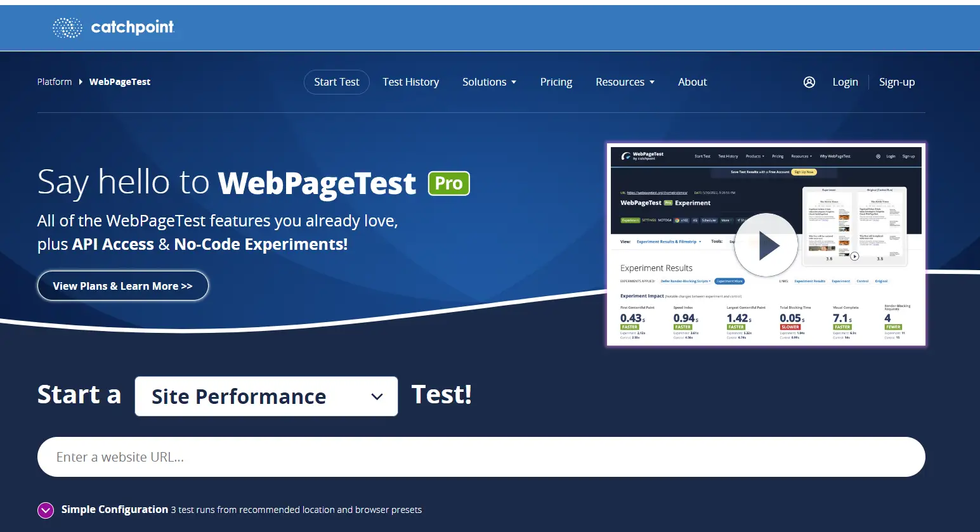980x532 pixels.
Task: Click View Plans & Learn More button
Action: [x=123, y=286]
